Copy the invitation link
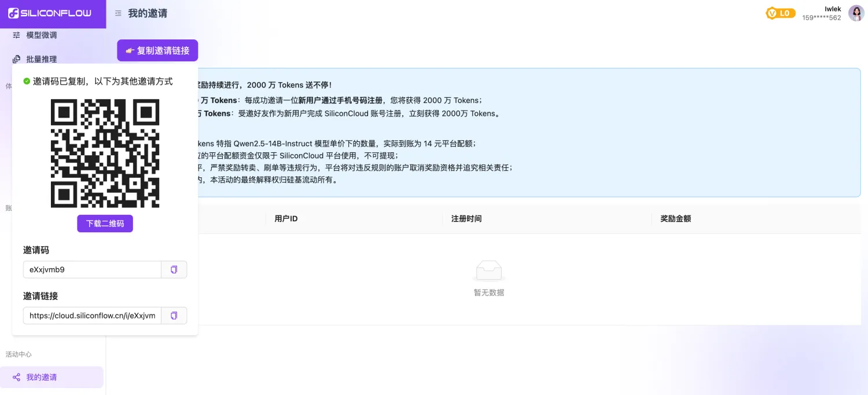Viewport: 868px width, 395px height. 174,316
